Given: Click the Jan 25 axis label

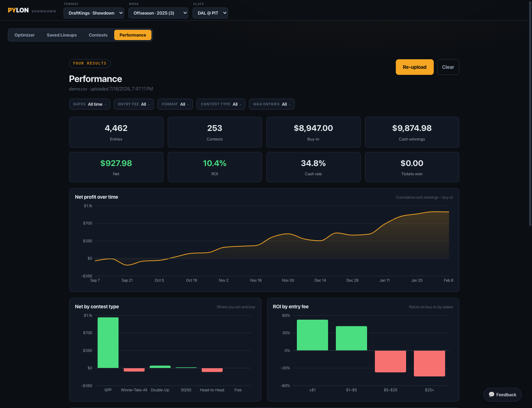Looking at the screenshot, I should click(417, 280).
